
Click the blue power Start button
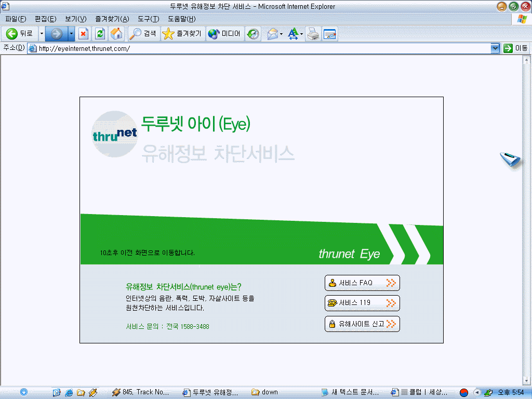(x=24, y=392)
